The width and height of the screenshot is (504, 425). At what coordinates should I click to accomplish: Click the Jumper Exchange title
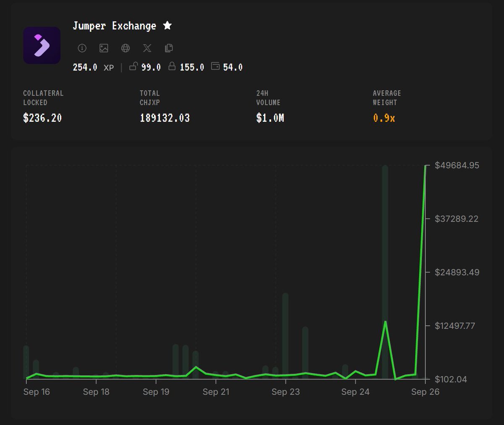(114, 26)
